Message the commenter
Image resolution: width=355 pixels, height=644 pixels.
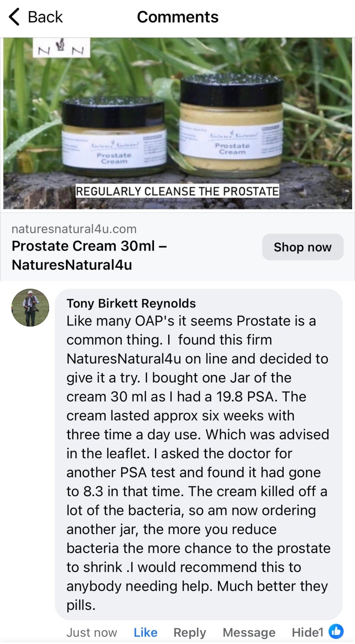click(x=249, y=632)
